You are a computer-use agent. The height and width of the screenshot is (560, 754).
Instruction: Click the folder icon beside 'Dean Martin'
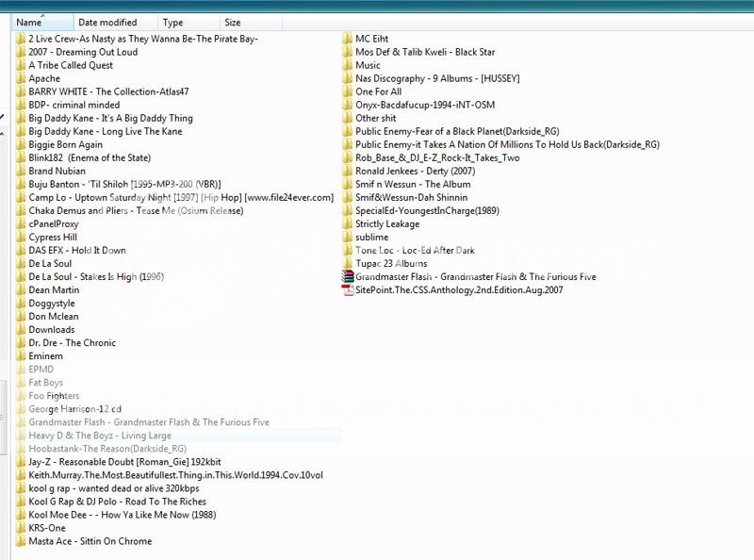20,290
